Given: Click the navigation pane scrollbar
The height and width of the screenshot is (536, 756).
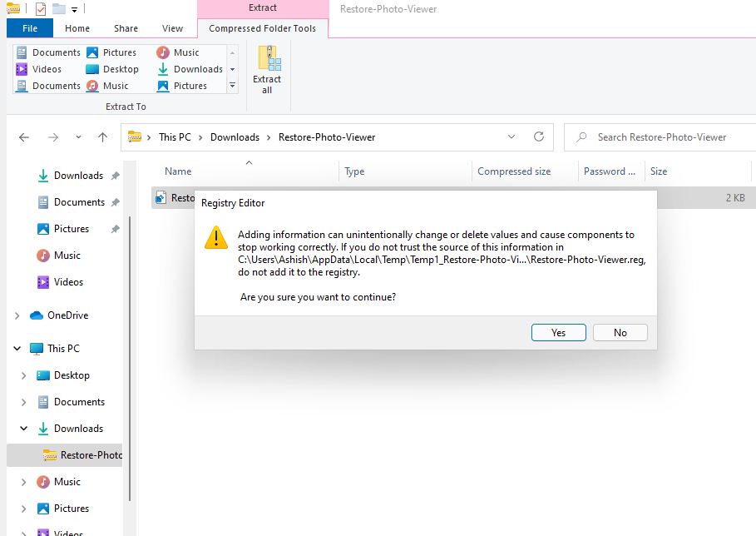Looking at the screenshot, I should click(129, 359).
